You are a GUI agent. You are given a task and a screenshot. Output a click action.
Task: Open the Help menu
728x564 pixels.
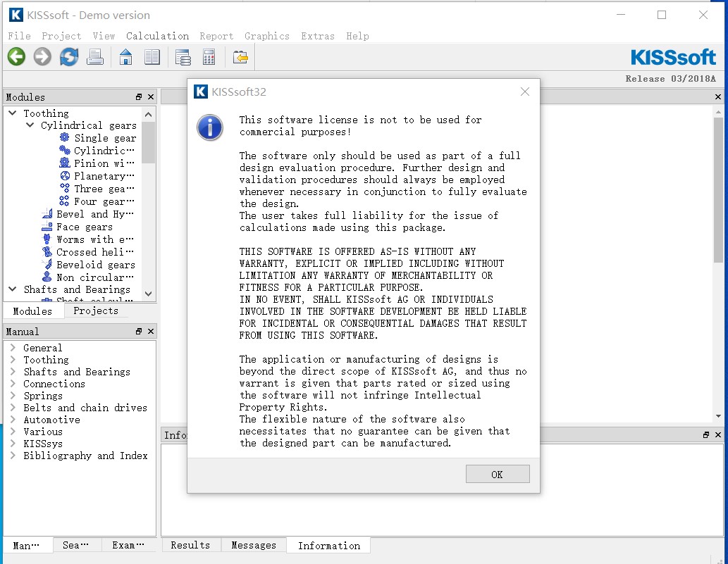pos(357,36)
